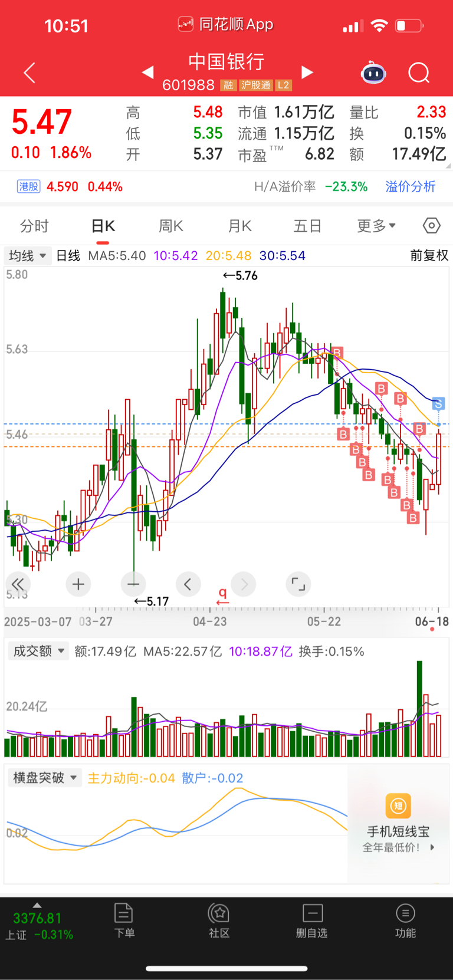The width and height of the screenshot is (453, 980).
Task: Tap the blue S sell marker
Action: tap(438, 404)
